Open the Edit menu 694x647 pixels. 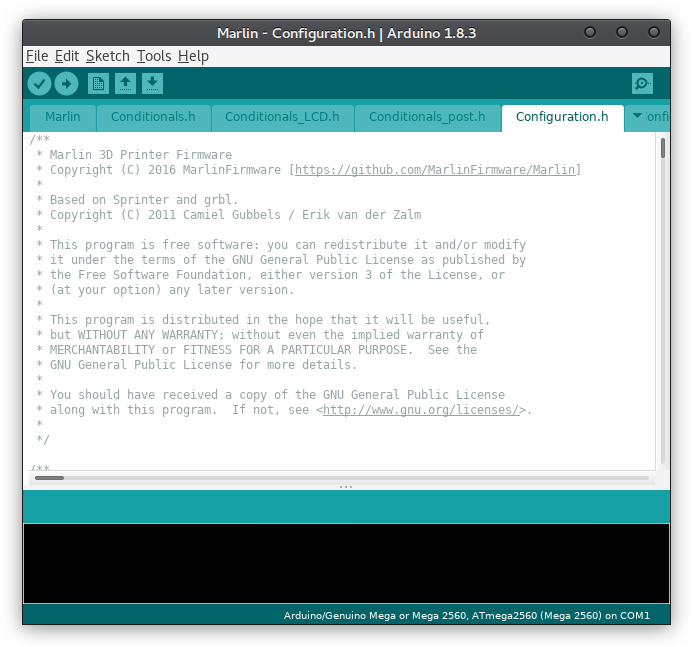67,56
